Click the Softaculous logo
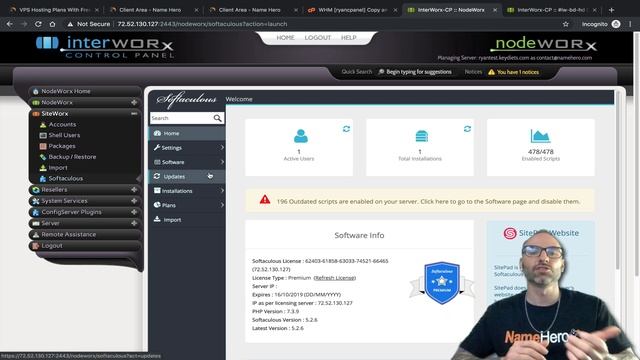This screenshot has height=360, width=640. [x=186, y=100]
